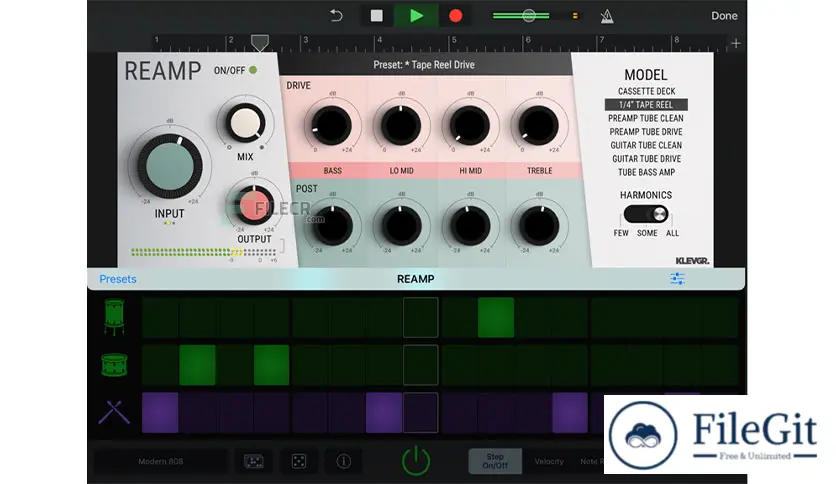Toggle the REAMP ON/OFF indicator

point(253,70)
